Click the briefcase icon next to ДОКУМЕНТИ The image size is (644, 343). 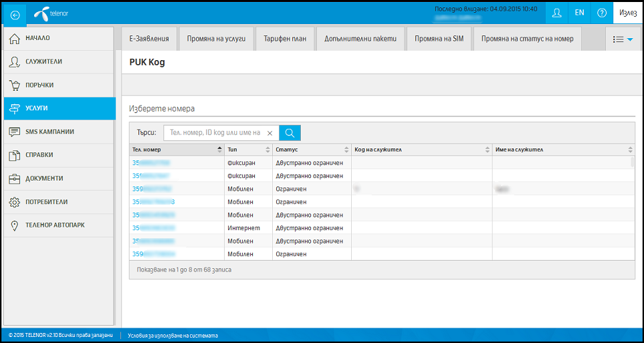point(14,179)
